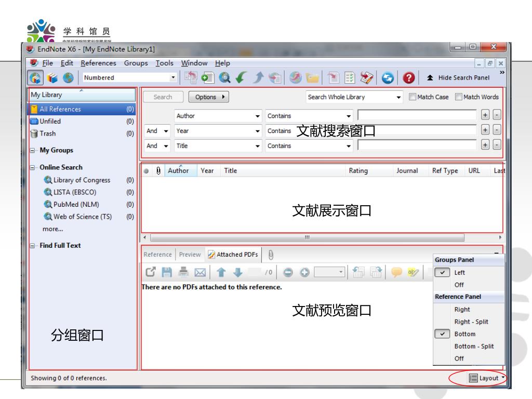Open Help with the red question mark icon
The height and width of the screenshot is (399, 532).
click(x=409, y=78)
